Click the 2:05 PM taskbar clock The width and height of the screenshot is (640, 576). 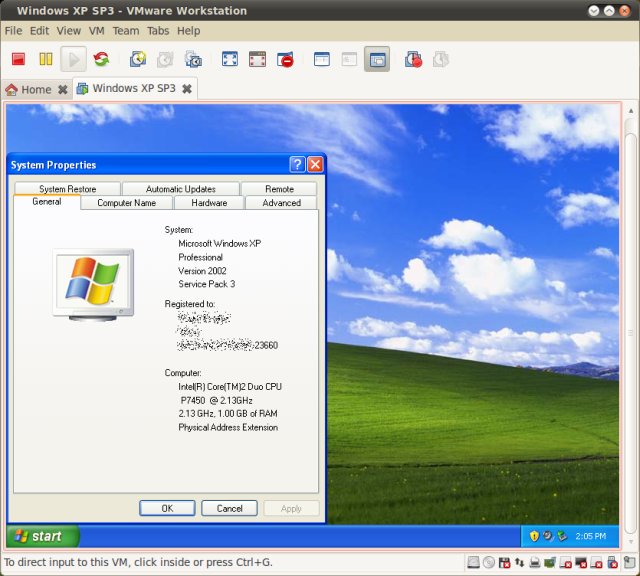tap(591, 536)
